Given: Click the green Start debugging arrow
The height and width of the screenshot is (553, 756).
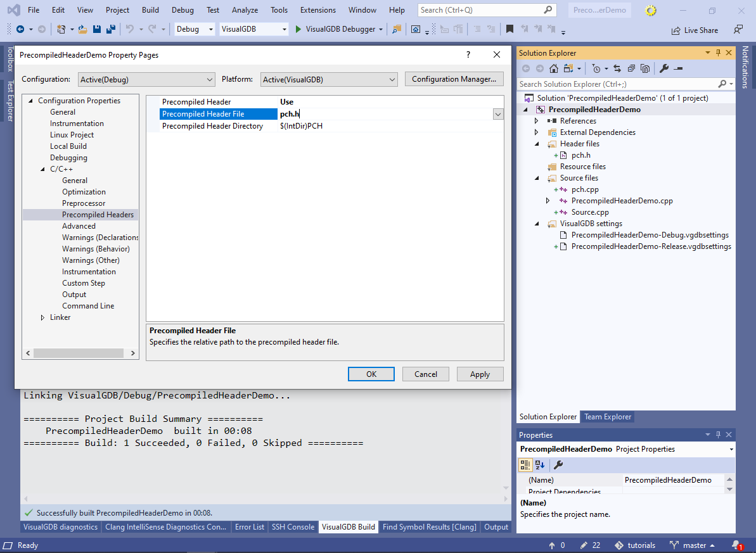Looking at the screenshot, I should tap(298, 29).
